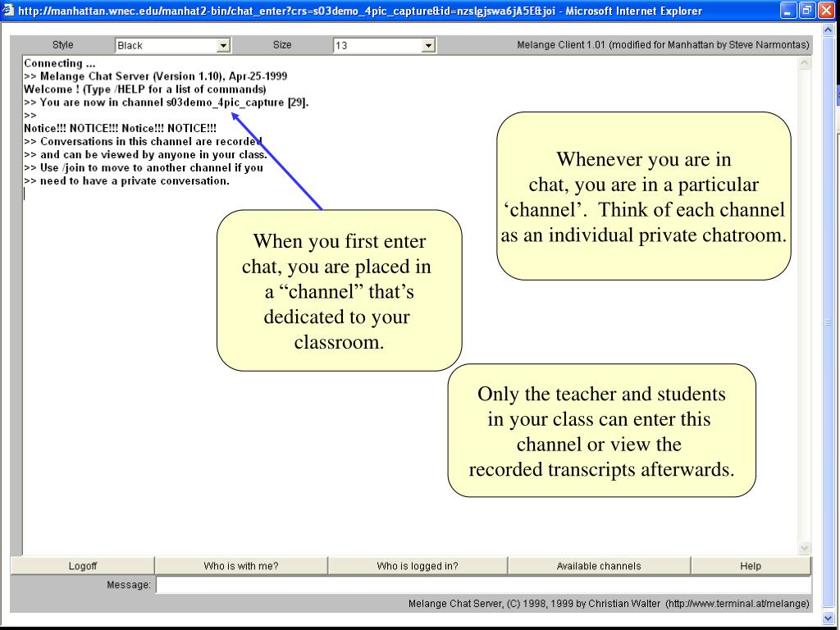
Task: Click the chat scrollbar up arrow
Action: (x=804, y=63)
